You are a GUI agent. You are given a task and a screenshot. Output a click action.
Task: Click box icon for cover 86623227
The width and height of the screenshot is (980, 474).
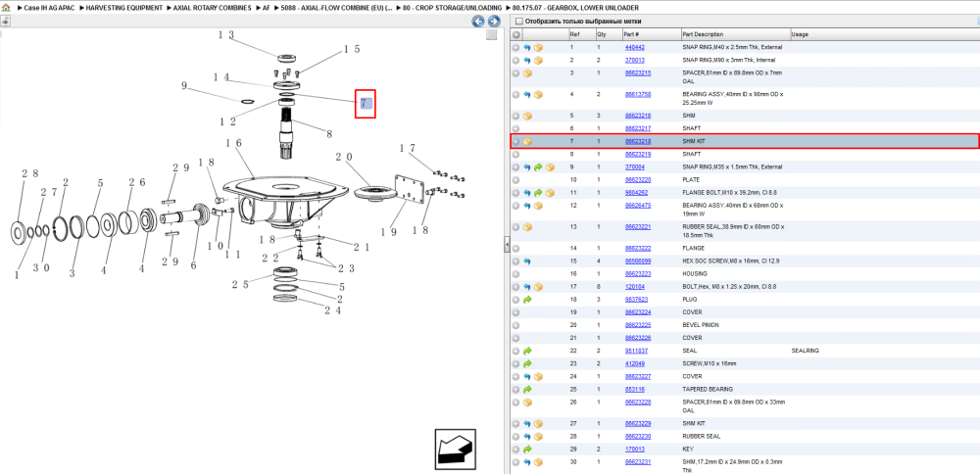pyautogui.click(x=538, y=377)
